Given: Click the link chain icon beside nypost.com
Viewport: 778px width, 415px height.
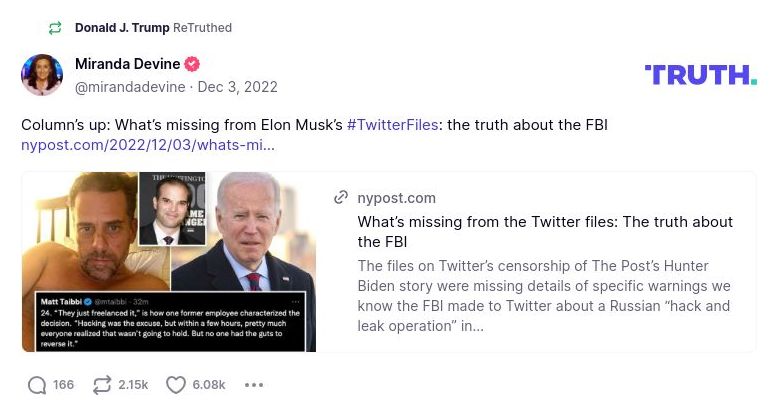Looking at the screenshot, I should pyautogui.click(x=341, y=198).
